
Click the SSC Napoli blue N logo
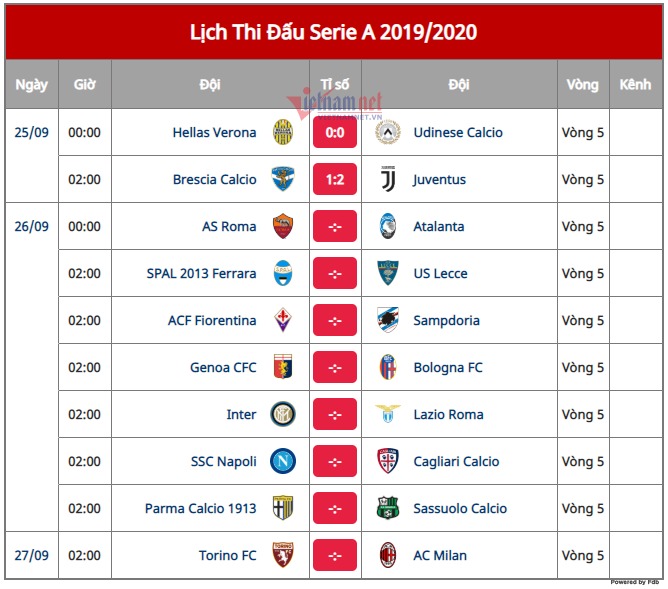pyautogui.click(x=283, y=461)
